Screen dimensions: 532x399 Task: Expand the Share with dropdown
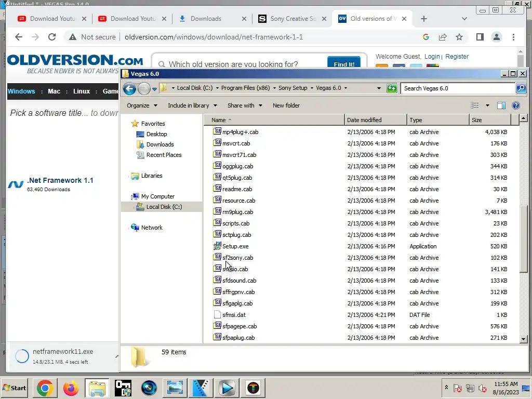245,105
